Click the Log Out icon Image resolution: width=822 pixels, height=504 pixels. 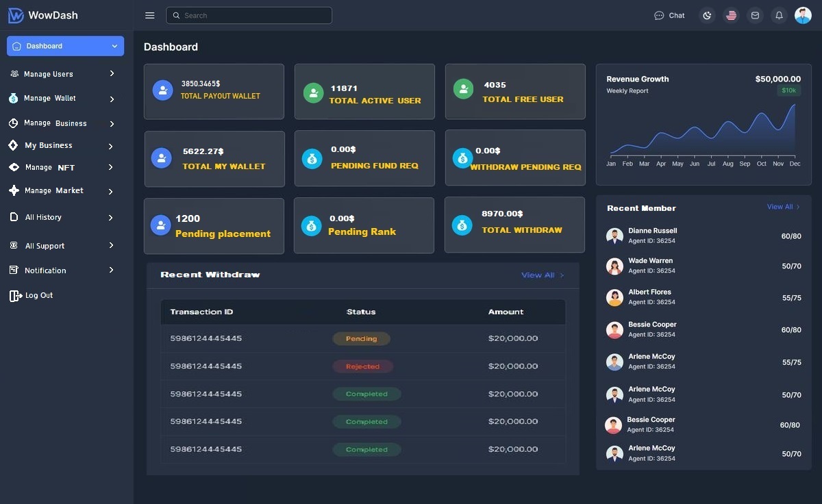(x=15, y=296)
